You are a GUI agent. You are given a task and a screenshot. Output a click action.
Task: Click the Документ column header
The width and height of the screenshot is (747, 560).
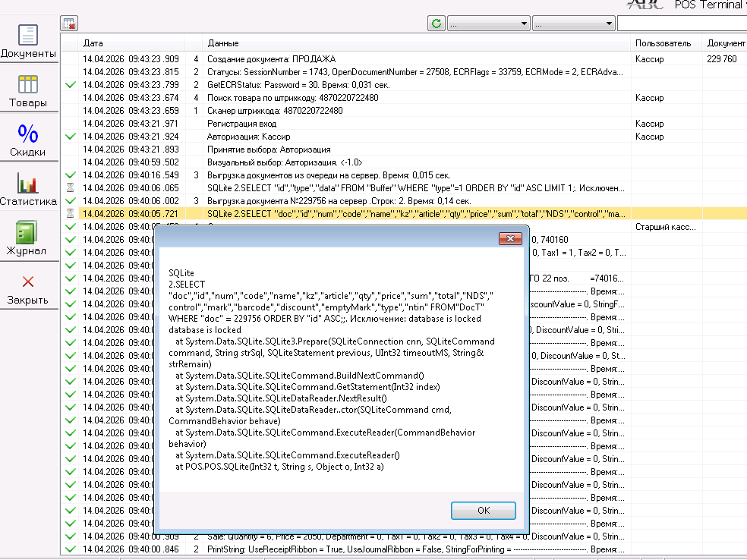click(x=725, y=43)
